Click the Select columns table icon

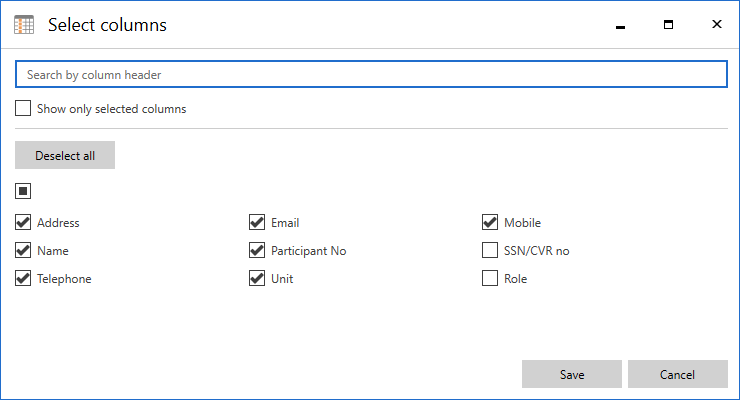[x=24, y=25]
